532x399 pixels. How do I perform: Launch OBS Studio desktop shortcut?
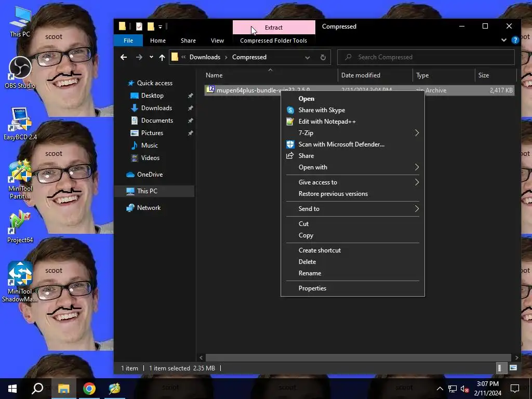click(x=20, y=72)
